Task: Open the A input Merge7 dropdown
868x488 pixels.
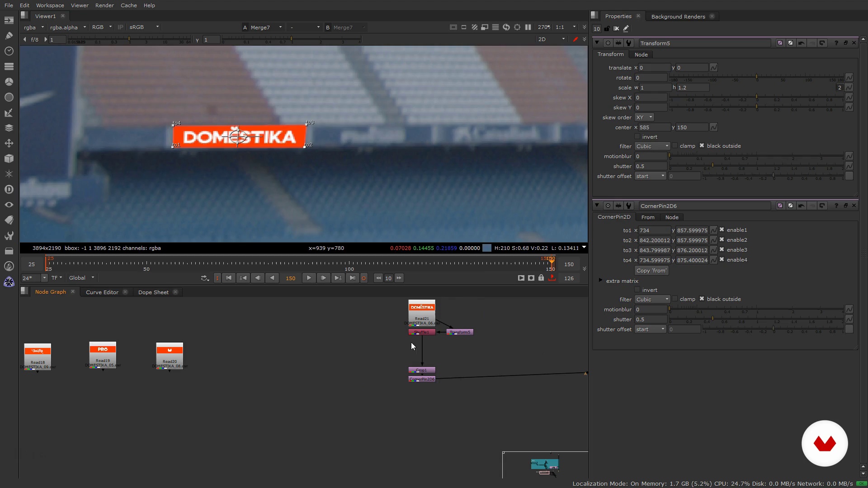Action: click(265, 27)
